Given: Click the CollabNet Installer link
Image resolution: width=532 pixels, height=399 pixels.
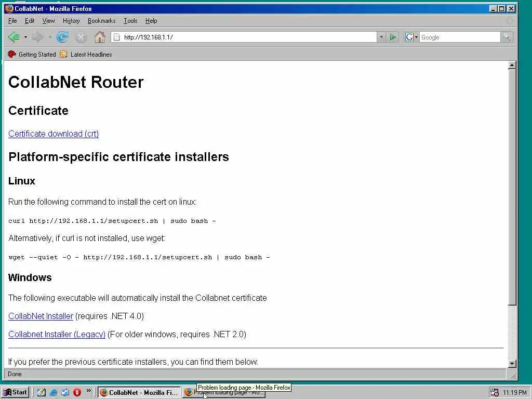Looking at the screenshot, I should [41, 316].
